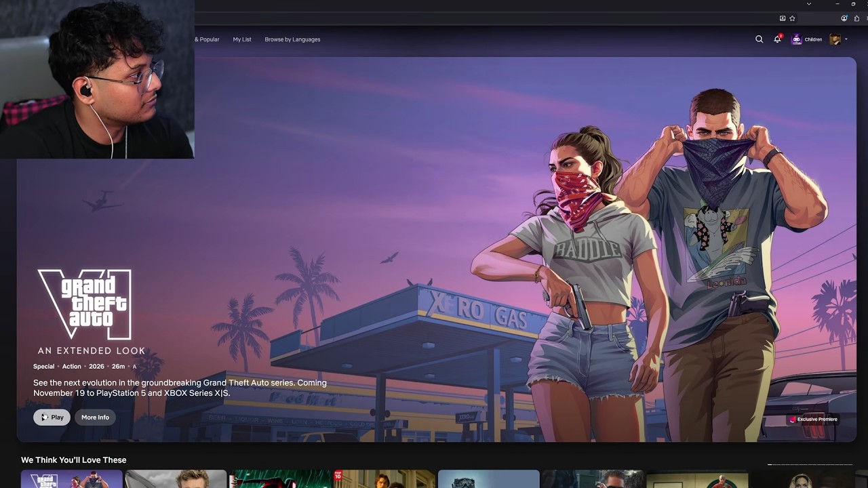868x488 pixels.
Task: Play the Grand Theft Auto special
Action: [52, 418]
